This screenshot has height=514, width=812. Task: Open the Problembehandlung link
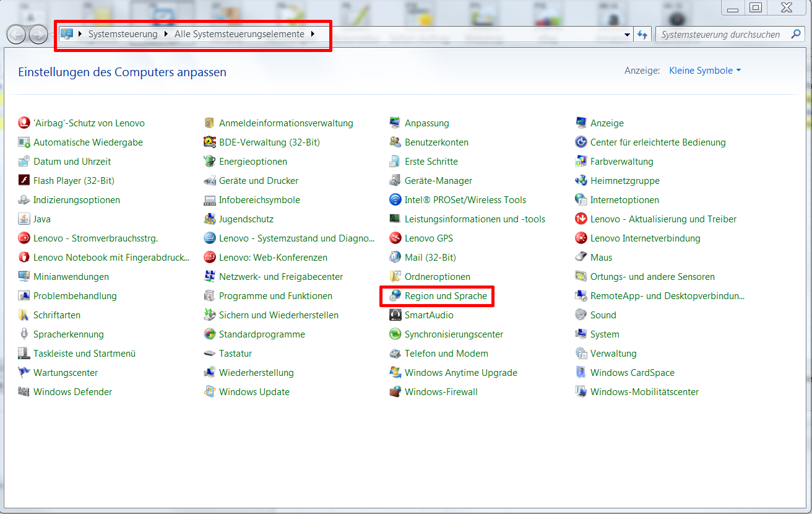(x=75, y=295)
